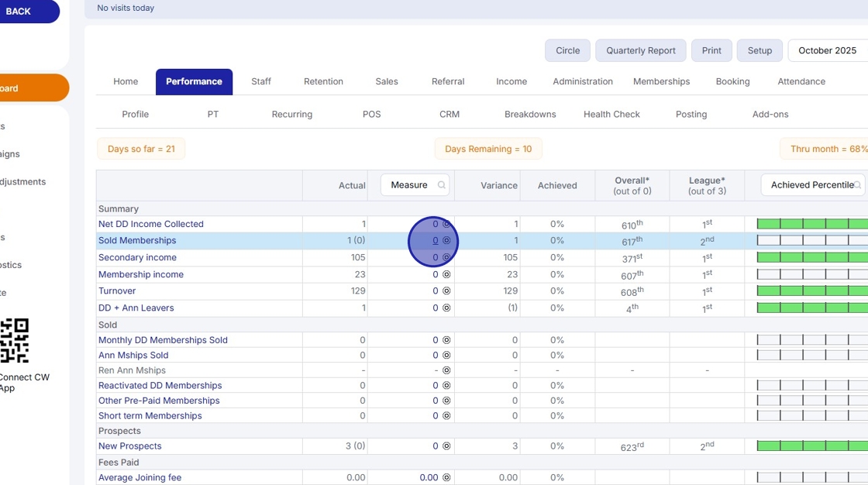The width and height of the screenshot is (868, 485).
Task: Click the Connect CW App QR code
Action: (x=14, y=340)
